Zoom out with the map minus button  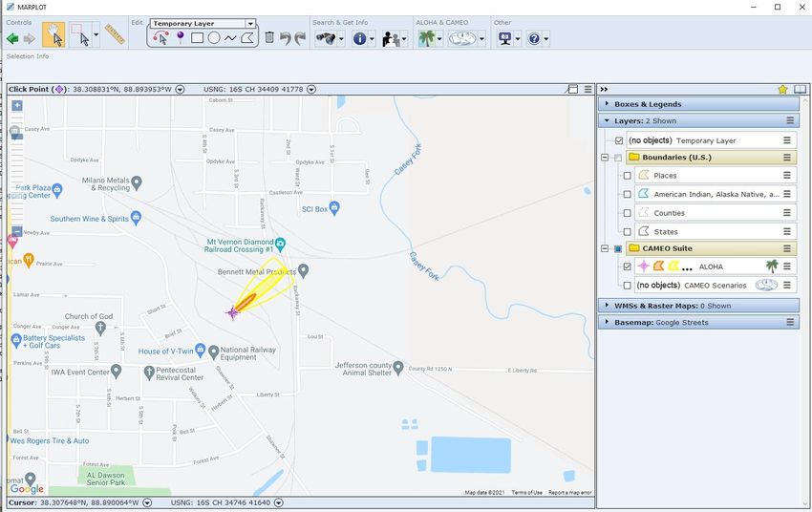click(17, 231)
